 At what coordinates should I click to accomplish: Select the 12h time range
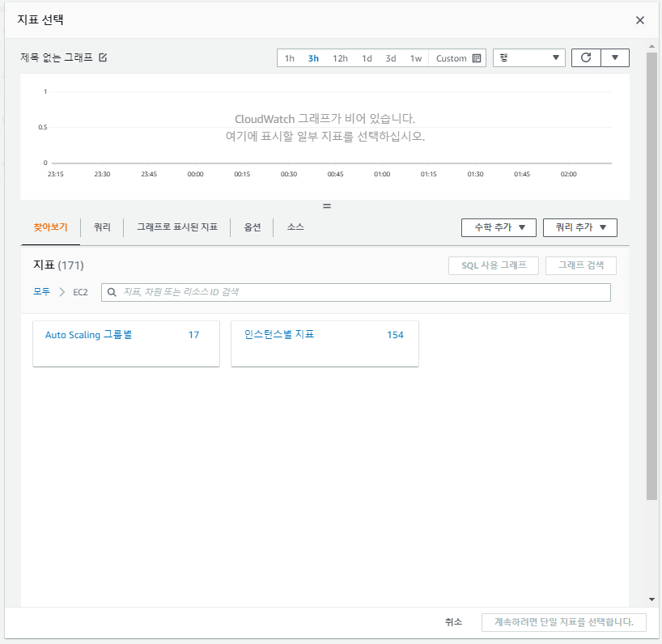[340, 58]
